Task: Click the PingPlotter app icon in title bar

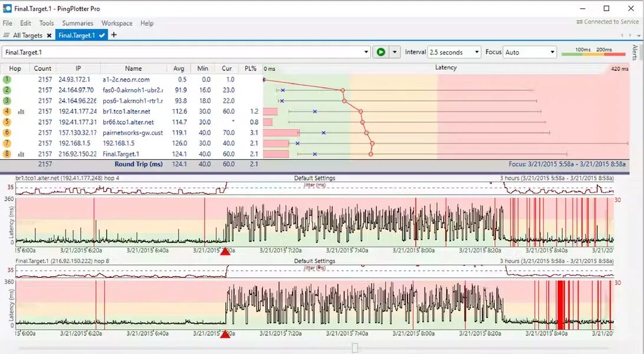Action: (x=7, y=8)
